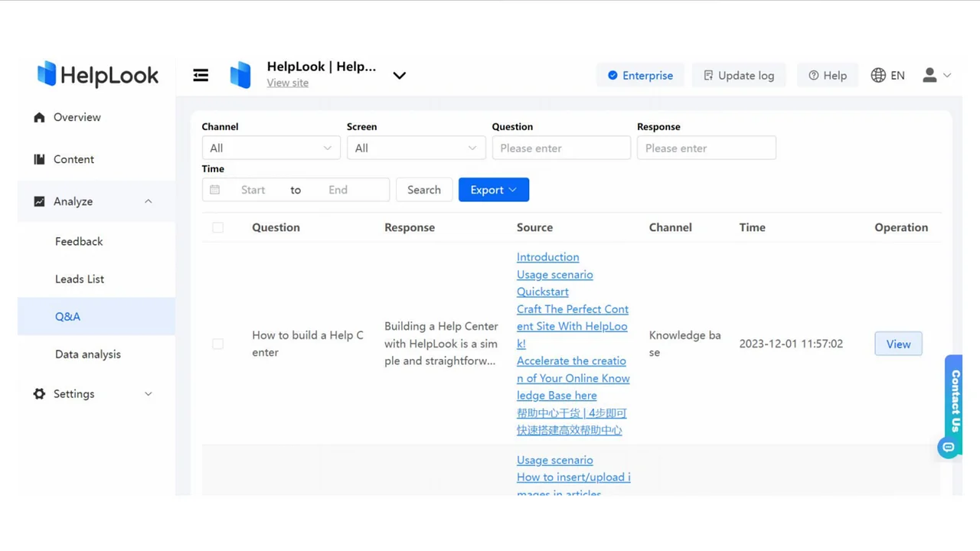
Task: Select the Content icon in the sidebar
Action: pyautogui.click(x=39, y=159)
